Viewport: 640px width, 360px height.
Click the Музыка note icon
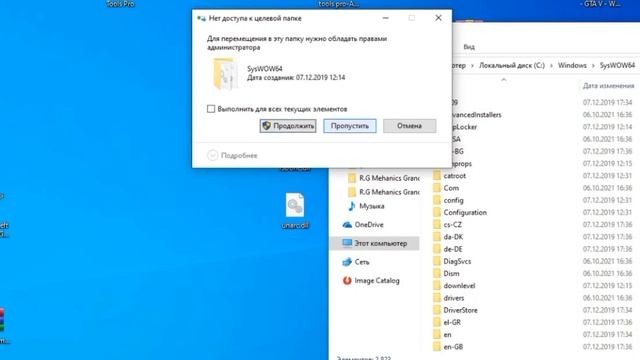(351, 206)
